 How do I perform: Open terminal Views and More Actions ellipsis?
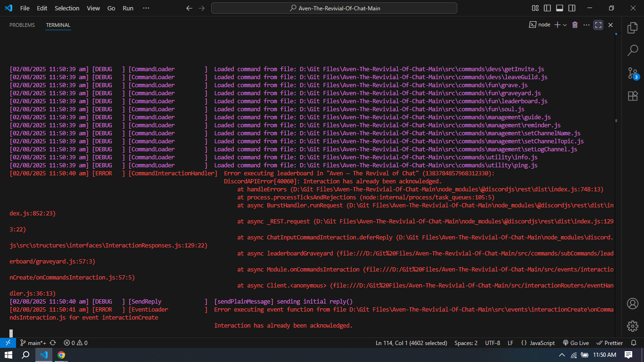tap(586, 25)
